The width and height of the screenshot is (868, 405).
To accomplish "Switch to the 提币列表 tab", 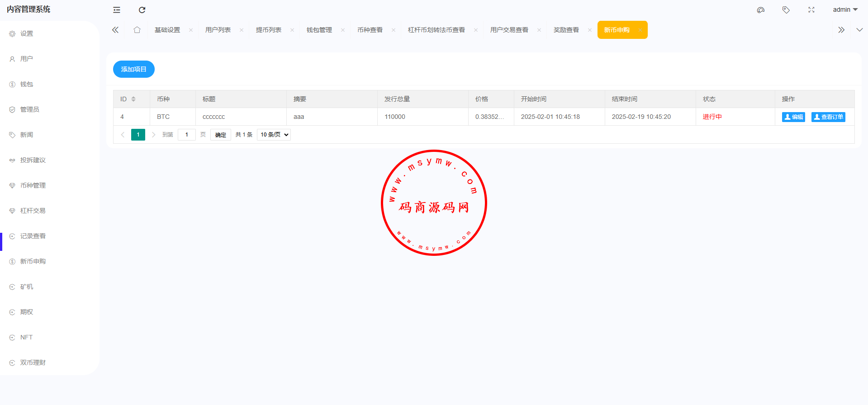I will point(269,30).
